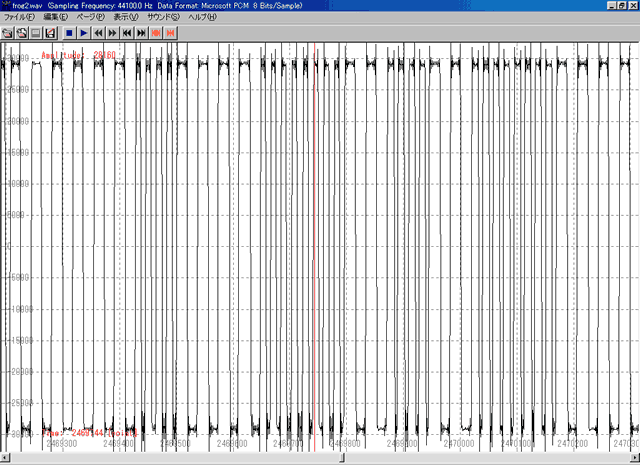This screenshot has height=465, width=640.
Task: Click the red cursor line in waveform
Action: coord(315,250)
